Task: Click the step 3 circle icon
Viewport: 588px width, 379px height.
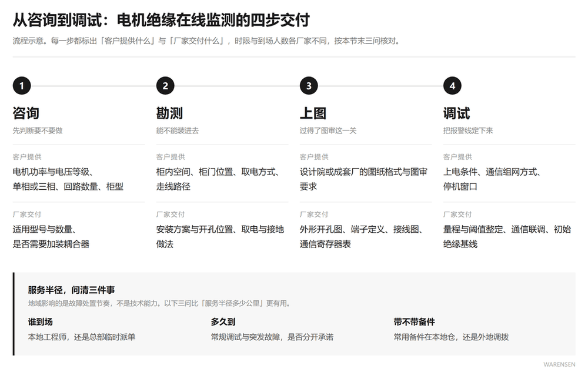Action: pyautogui.click(x=309, y=86)
